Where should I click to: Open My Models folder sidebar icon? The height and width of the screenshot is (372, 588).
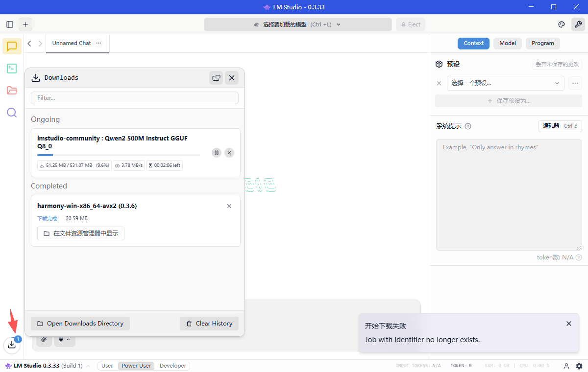tap(12, 91)
